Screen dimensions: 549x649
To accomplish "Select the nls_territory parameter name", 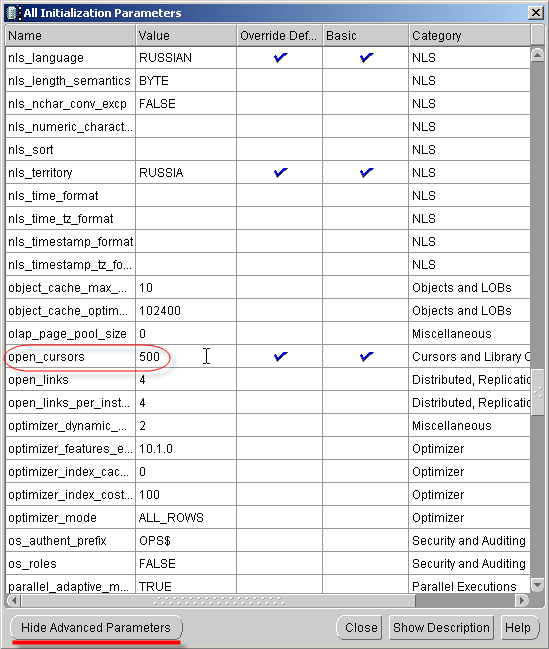I will click(x=40, y=173).
